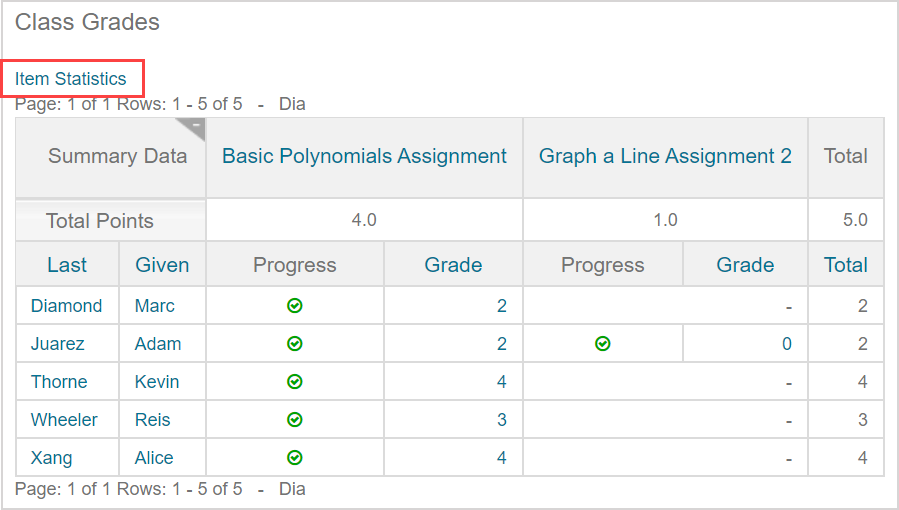899x510 pixels.
Task: Click Alice Xang's polynomials progress check icon
Action: click(x=295, y=458)
